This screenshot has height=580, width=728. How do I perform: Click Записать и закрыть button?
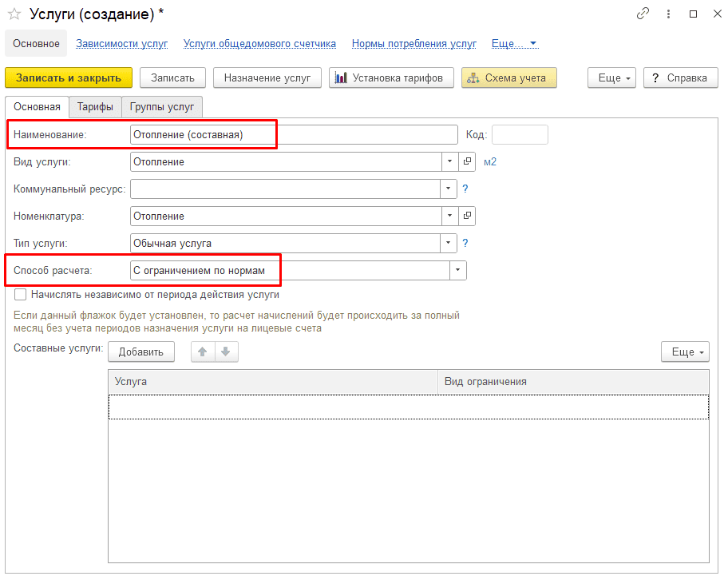(69, 77)
